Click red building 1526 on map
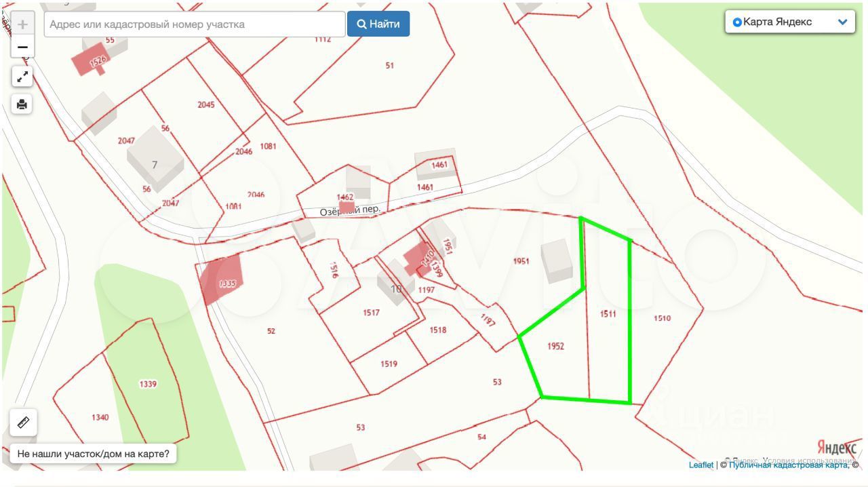This screenshot has width=868, height=487. (92, 61)
